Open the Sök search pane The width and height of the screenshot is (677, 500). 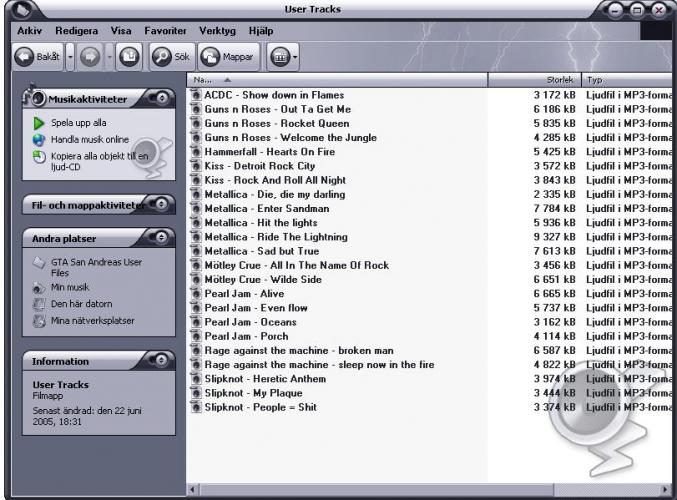pyautogui.click(x=170, y=56)
